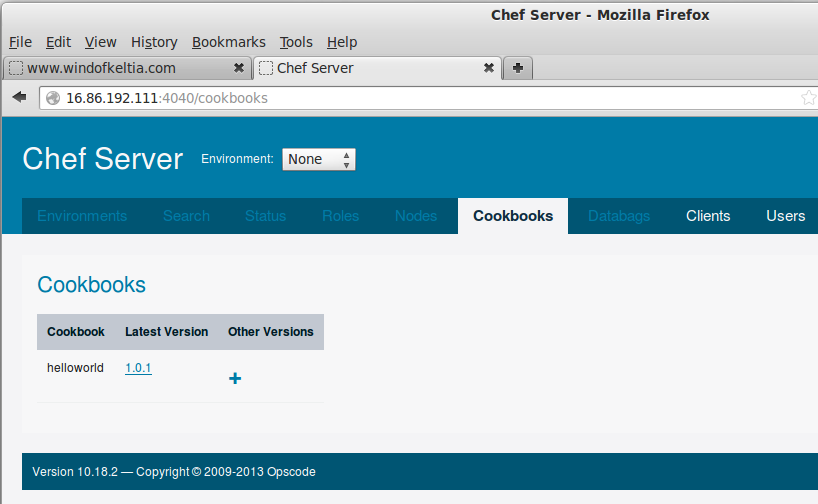Image resolution: width=818 pixels, height=504 pixels.
Task: Click the Cookbook column header
Action: [x=76, y=332]
